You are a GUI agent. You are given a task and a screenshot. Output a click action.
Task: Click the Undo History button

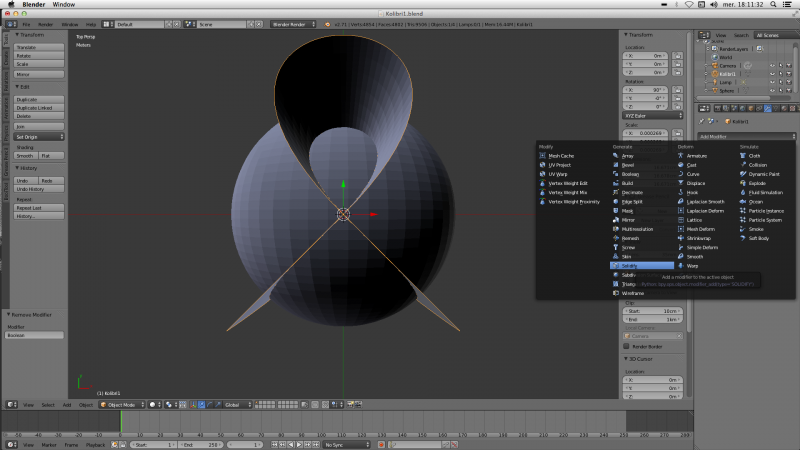coord(39,189)
